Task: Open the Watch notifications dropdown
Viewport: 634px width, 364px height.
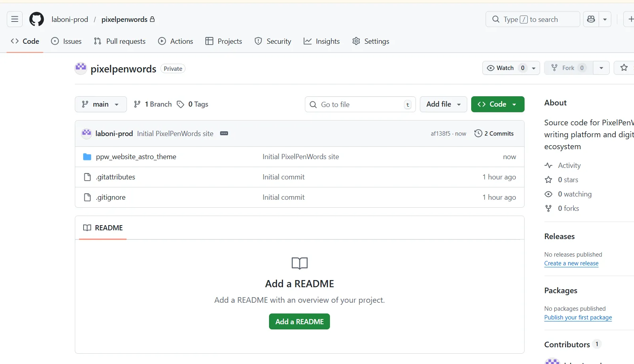Action: click(511, 68)
